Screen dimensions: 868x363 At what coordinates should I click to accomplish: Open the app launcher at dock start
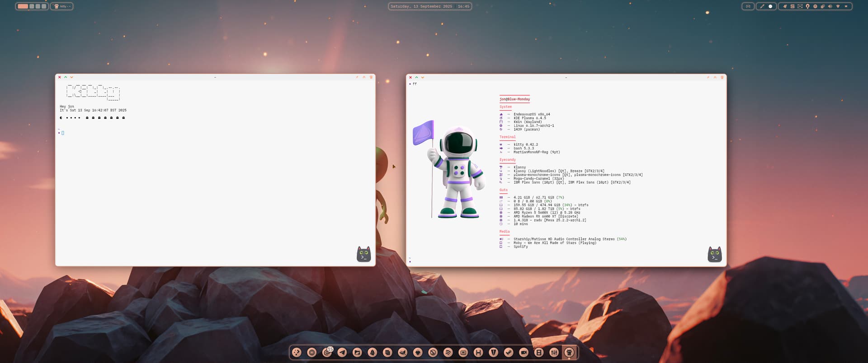297,353
